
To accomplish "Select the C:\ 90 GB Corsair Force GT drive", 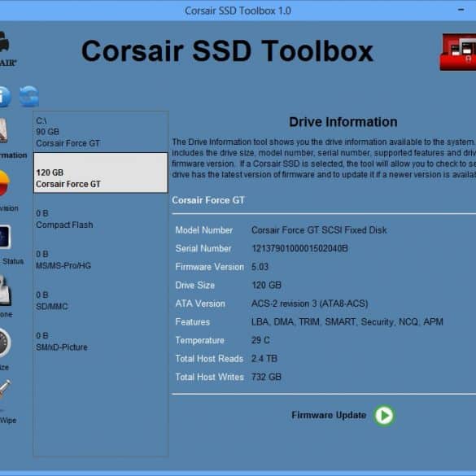I will 100,132.
